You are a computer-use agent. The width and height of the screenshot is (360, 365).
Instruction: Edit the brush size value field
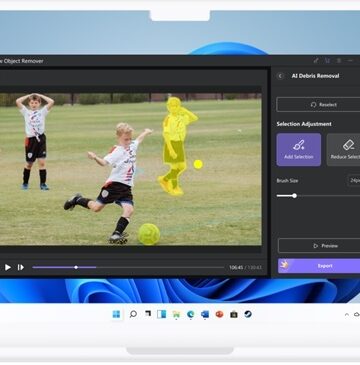353,180
